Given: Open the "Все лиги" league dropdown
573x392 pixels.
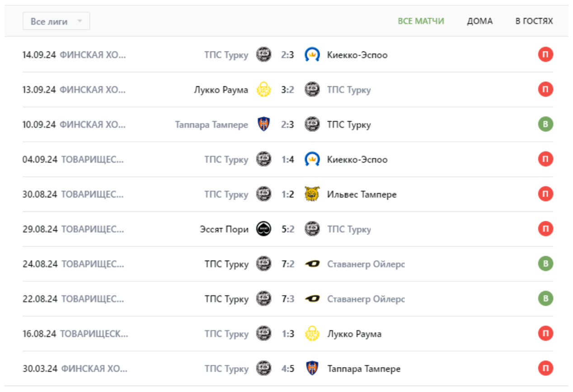Looking at the screenshot, I should [x=56, y=21].
